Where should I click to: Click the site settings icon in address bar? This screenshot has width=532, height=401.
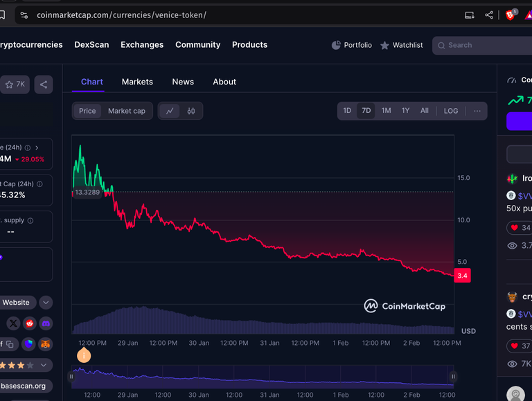[24, 15]
